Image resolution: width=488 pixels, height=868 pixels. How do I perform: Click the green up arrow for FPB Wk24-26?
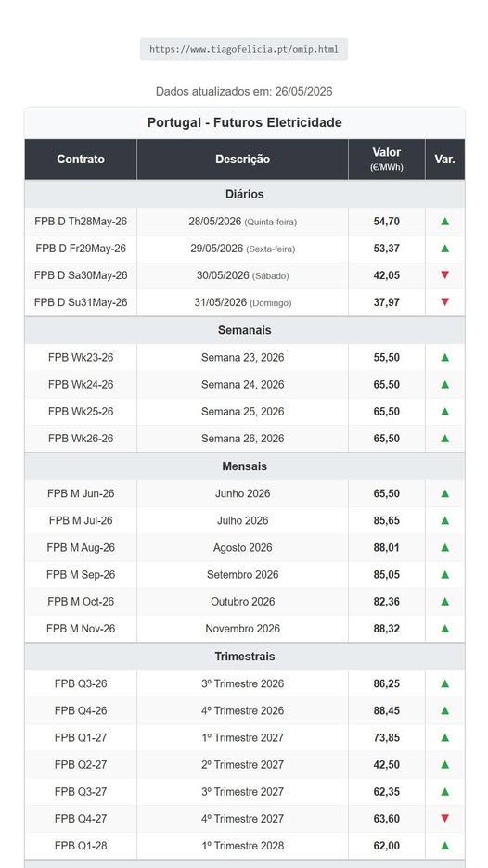coord(444,384)
